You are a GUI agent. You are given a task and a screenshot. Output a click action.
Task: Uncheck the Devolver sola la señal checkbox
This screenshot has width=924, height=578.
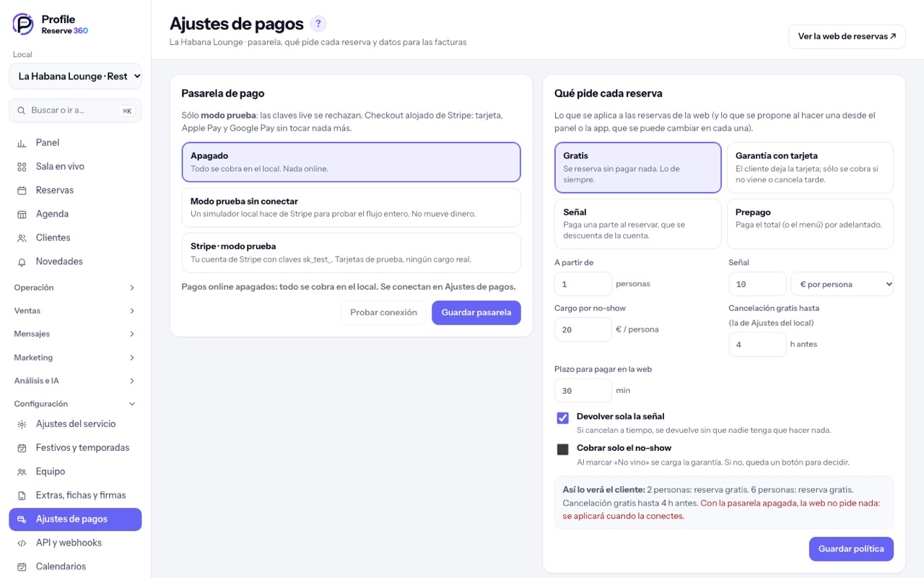[563, 418]
